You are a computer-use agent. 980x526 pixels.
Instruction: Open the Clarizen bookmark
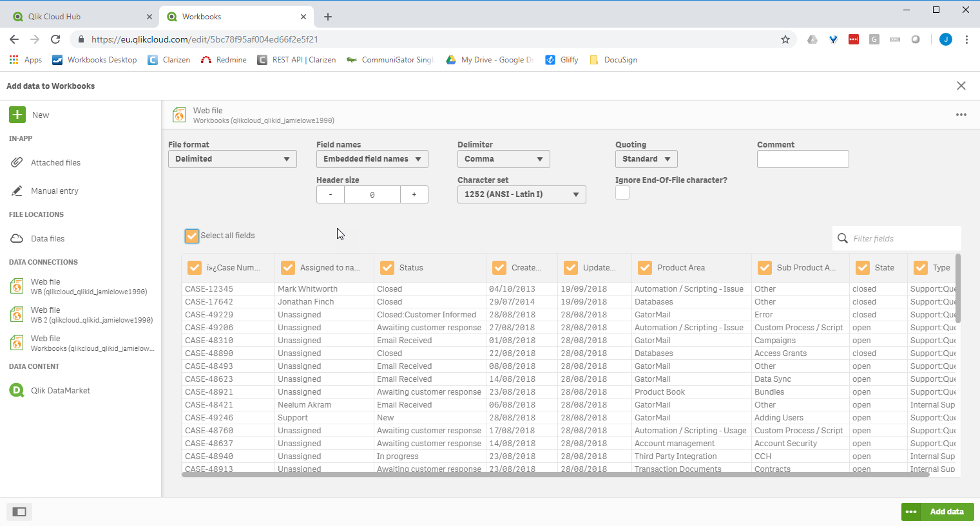[x=169, y=60]
